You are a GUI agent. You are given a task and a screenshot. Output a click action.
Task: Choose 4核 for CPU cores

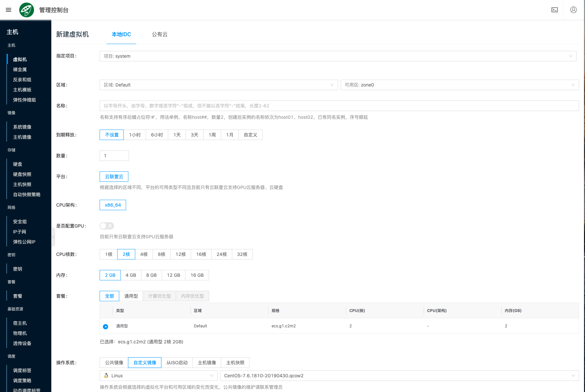click(144, 254)
